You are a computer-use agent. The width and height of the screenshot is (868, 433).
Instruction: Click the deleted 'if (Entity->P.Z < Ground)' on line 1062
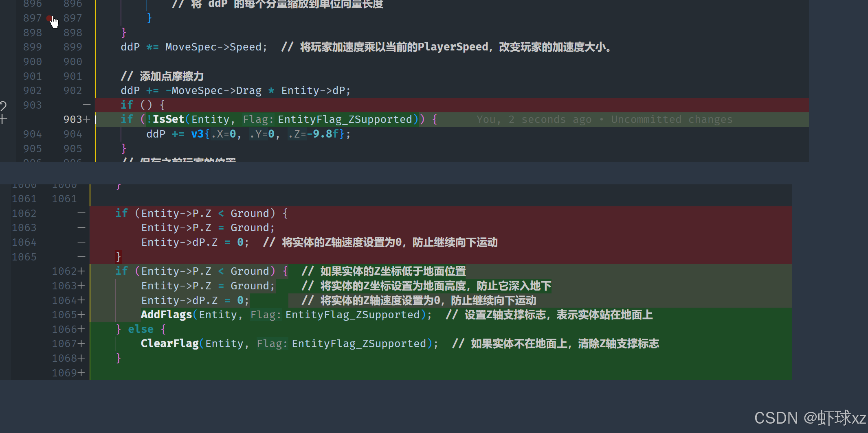pyautogui.click(x=196, y=213)
